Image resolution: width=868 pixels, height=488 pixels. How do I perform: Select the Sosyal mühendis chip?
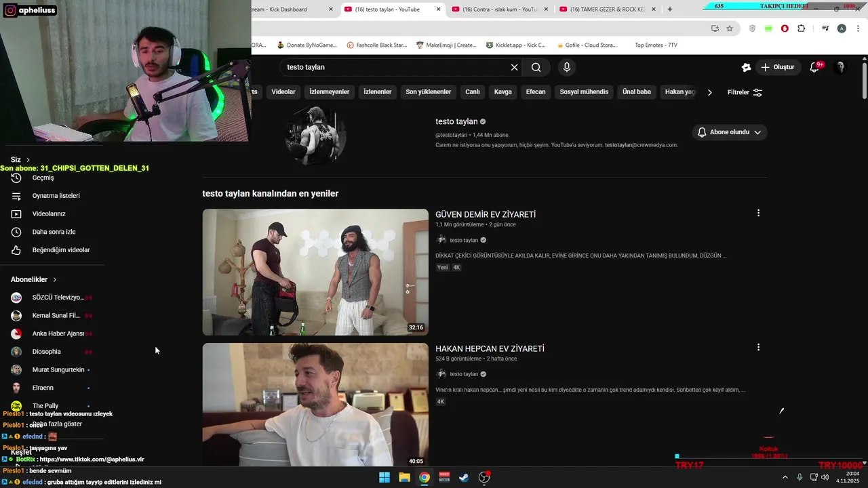tap(584, 91)
